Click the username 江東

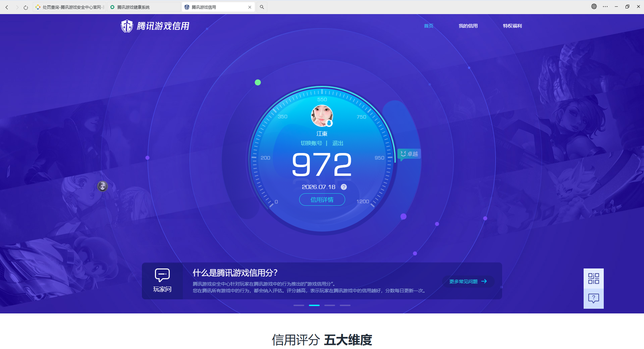(322, 134)
